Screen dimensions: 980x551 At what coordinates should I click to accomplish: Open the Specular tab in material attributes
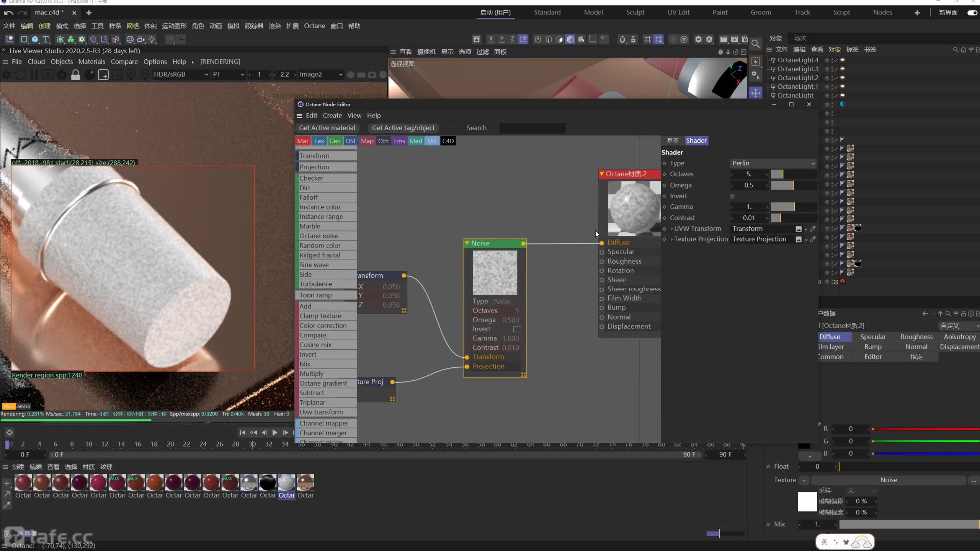coord(873,337)
